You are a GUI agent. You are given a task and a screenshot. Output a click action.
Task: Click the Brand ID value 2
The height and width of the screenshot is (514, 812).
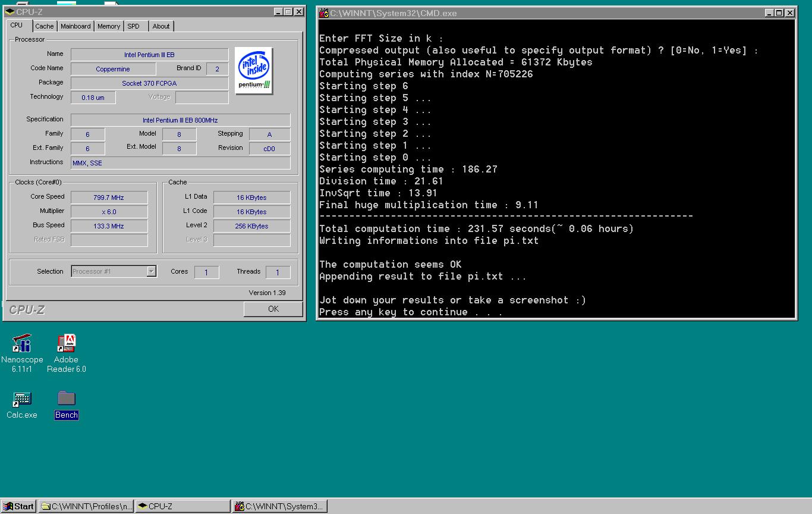217,69
